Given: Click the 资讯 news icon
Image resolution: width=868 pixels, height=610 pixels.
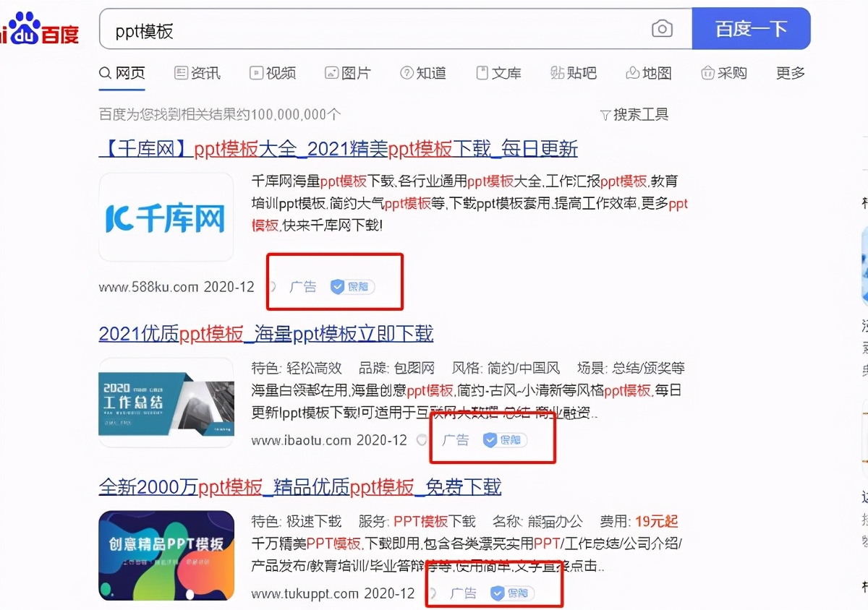Looking at the screenshot, I should 181,73.
